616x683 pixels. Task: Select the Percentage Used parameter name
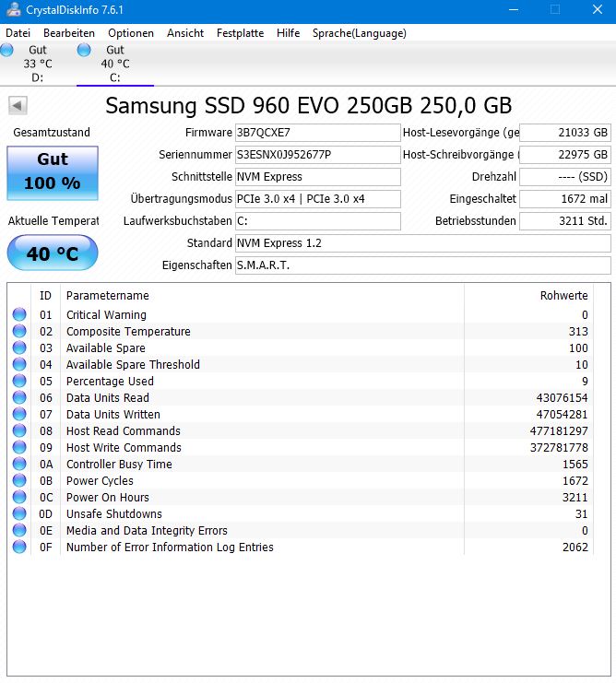(x=110, y=382)
